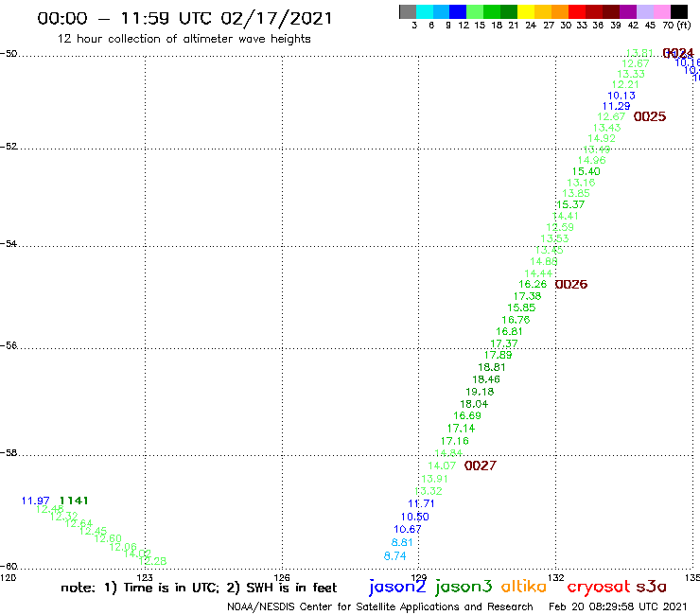This screenshot has width=700, height=615.
Task: Click the wave height value 11.97
Action: click(x=35, y=501)
